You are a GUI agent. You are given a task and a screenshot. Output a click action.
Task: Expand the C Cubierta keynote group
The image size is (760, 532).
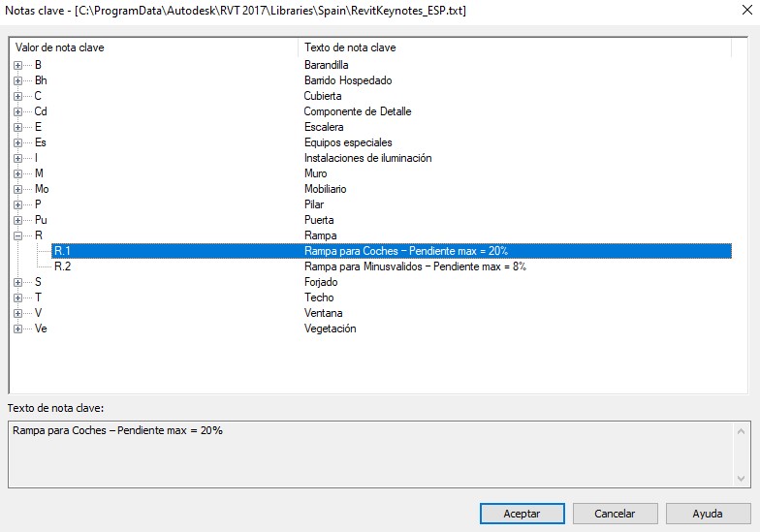(17, 96)
